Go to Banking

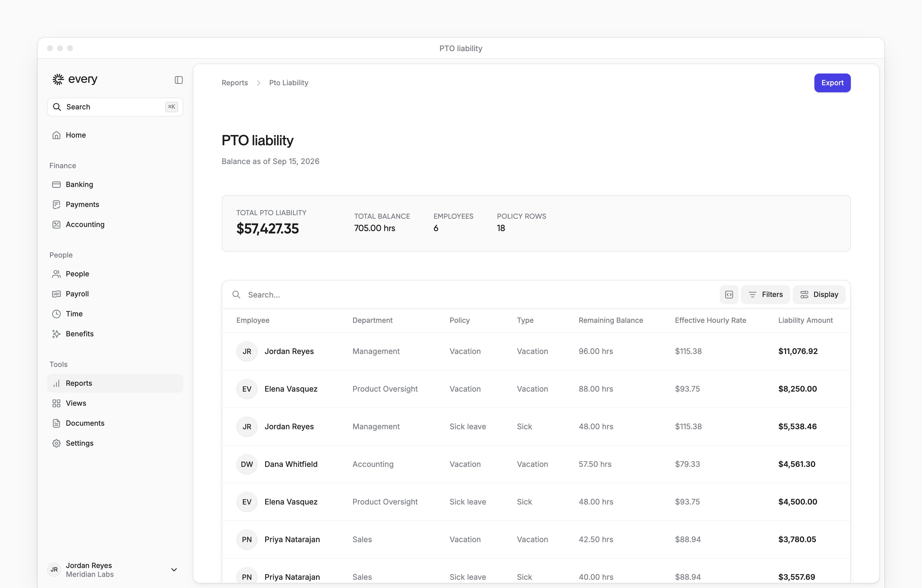(x=115, y=185)
